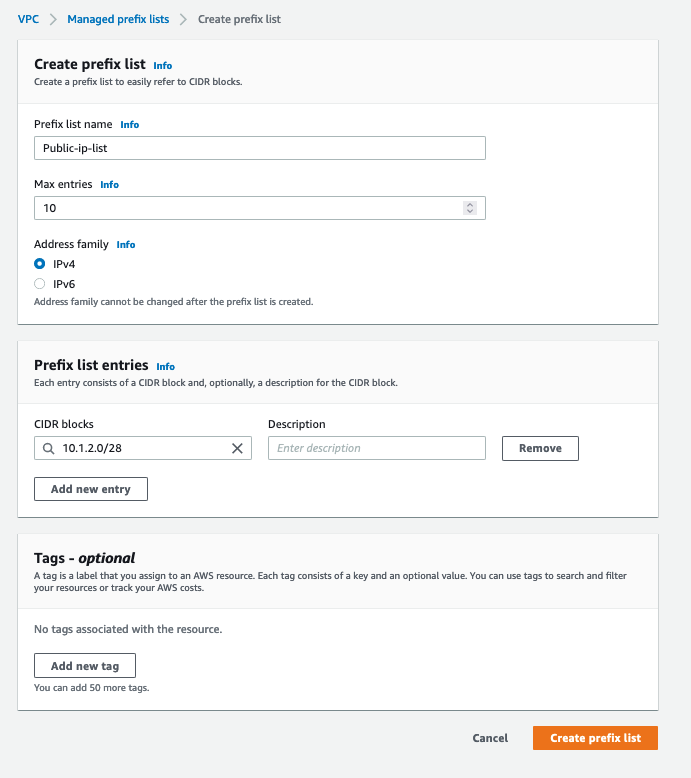Open Info link beside Prefix list name
Screen dimensions: 691x778
130,125
